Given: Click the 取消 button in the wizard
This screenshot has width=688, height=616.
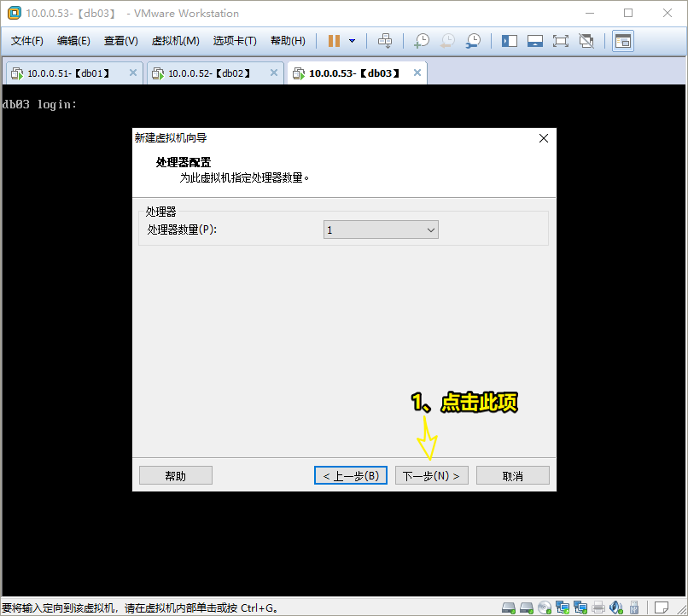Looking at the screenshot, I should 512,475.
